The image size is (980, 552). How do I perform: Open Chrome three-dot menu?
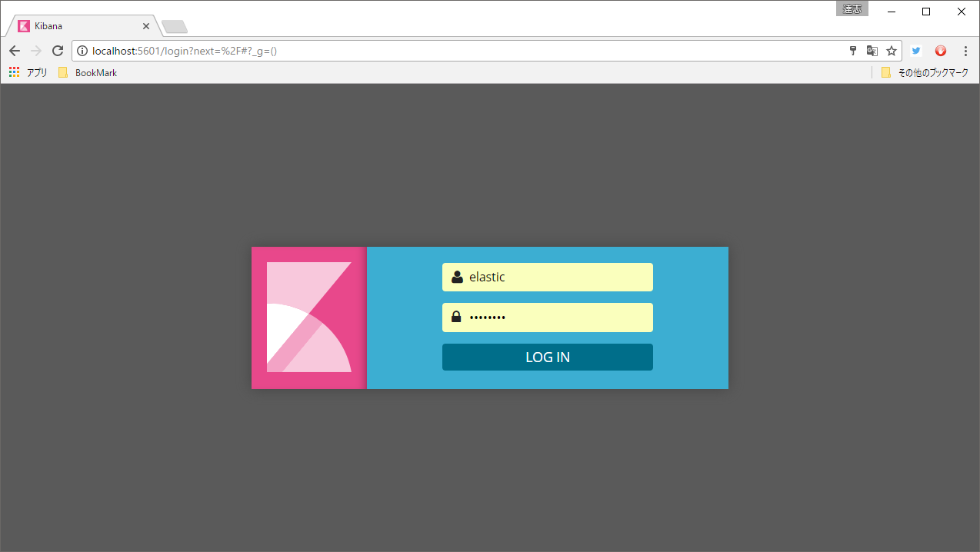click(x=965, y=51)
